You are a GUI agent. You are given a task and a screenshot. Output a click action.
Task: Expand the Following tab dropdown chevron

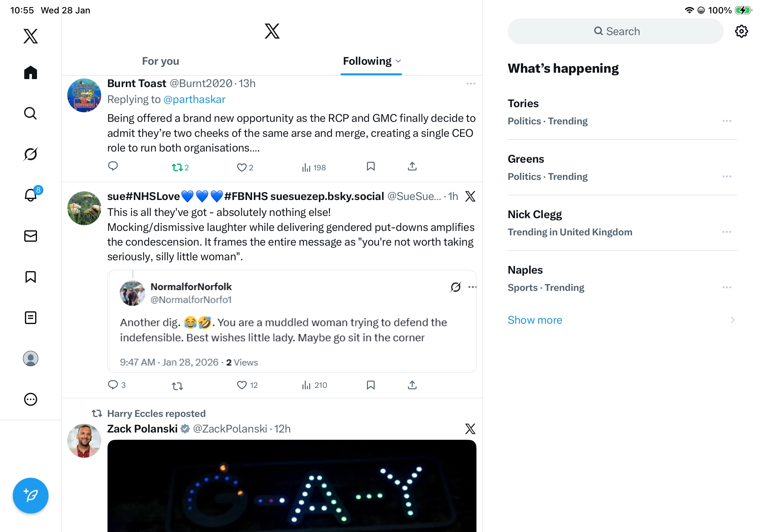(399, 61)
